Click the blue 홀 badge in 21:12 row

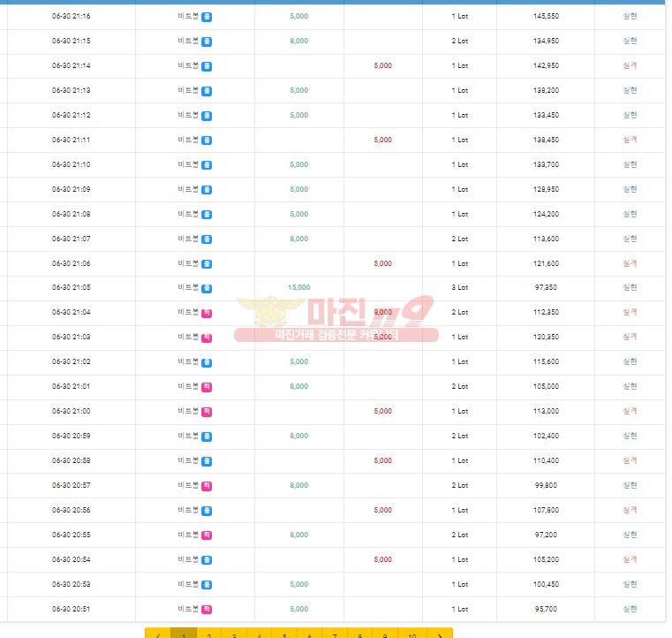tap(207, 116)
